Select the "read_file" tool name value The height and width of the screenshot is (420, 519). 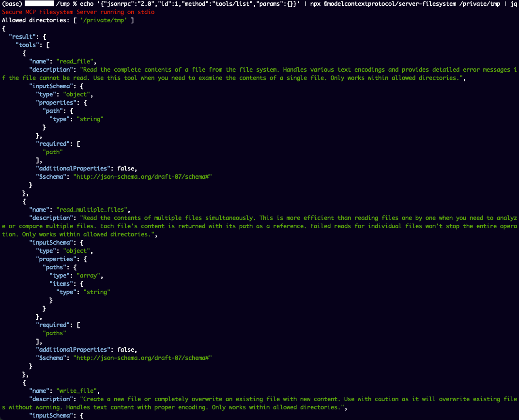[x=76, y=62]
